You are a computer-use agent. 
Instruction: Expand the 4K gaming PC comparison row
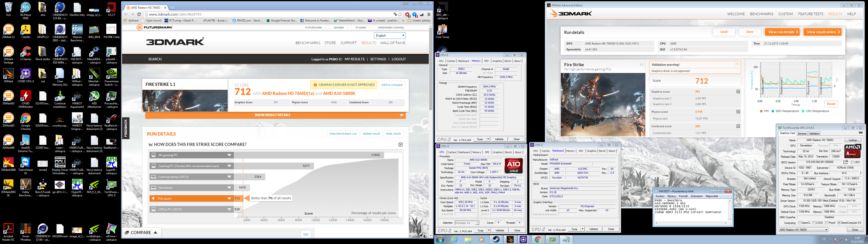[x=229, y=155]
